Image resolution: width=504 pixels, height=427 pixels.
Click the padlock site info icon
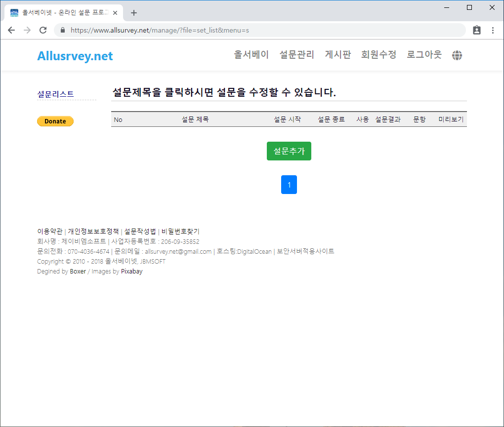point(62,30)
